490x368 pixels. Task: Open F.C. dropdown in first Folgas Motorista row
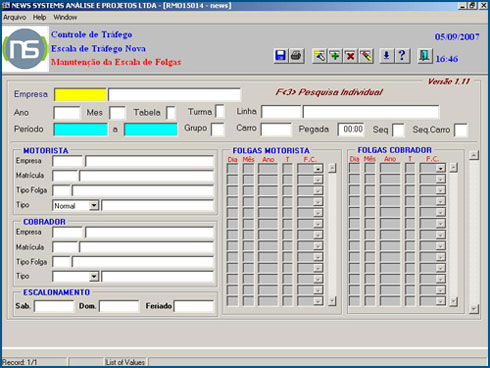click(318, 169)
